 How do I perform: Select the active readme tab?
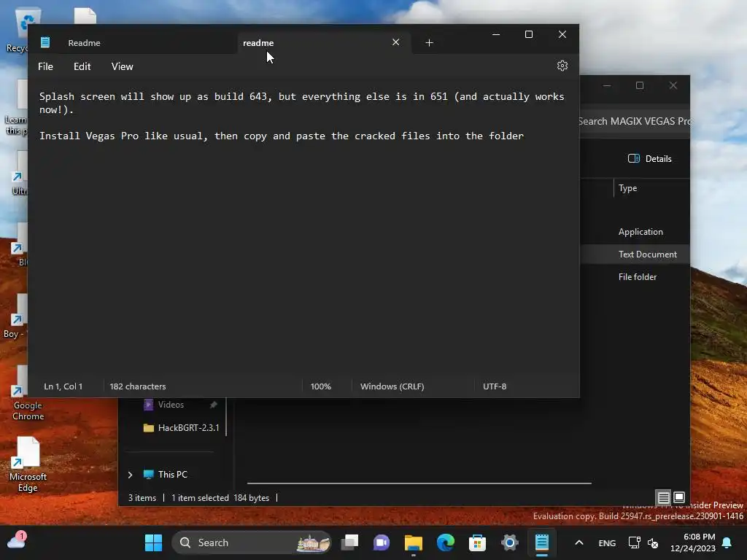coord(324,43)
